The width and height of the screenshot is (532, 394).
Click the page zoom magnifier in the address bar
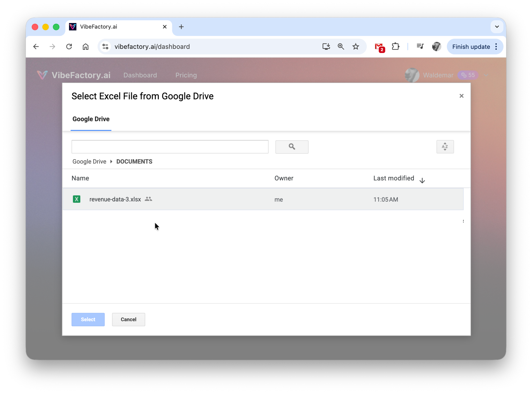[341, 46]
